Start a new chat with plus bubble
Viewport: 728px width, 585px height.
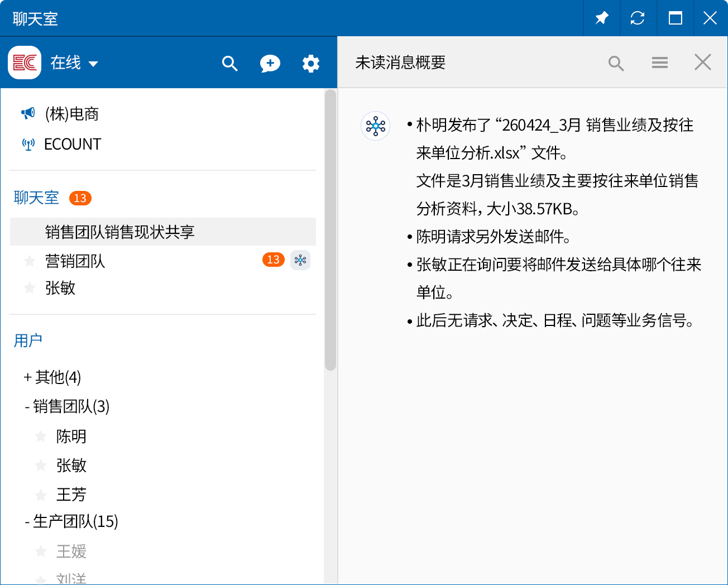pyautogui.click(x=270, y=64)
